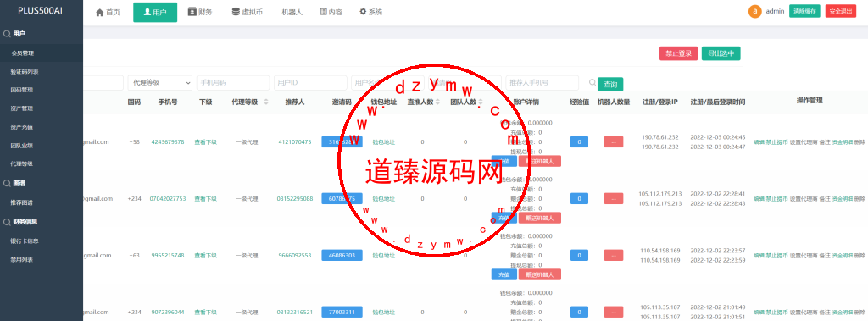Open the 代理等级 filter dropdown
868x321 pixels.
click(x=160, y=82)
